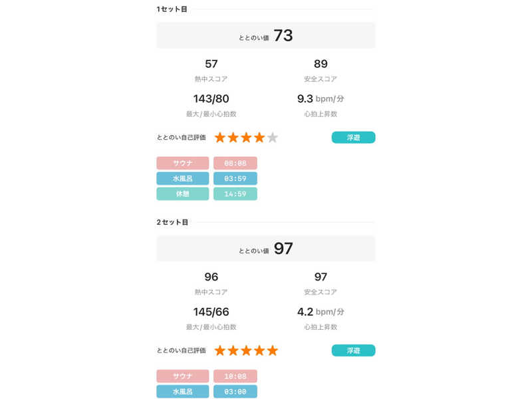
Task: Tap the gray fifth star in set 1
Action: click(x=273, y=138)
